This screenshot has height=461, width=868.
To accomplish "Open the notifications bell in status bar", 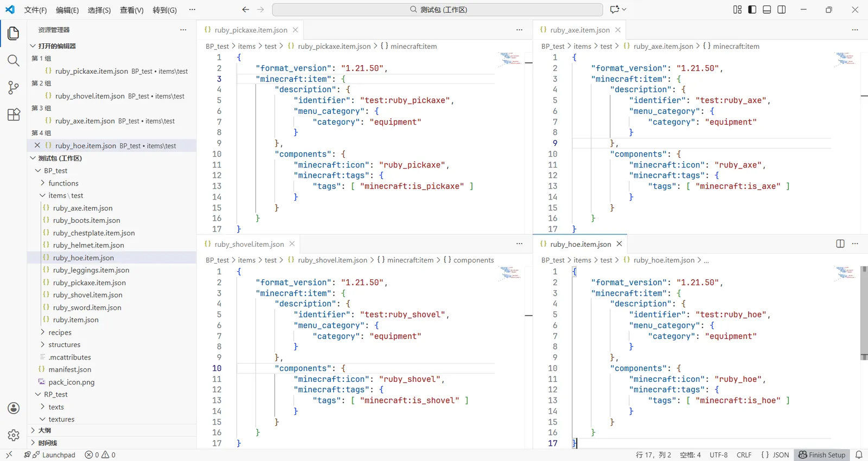I will 859,455.
